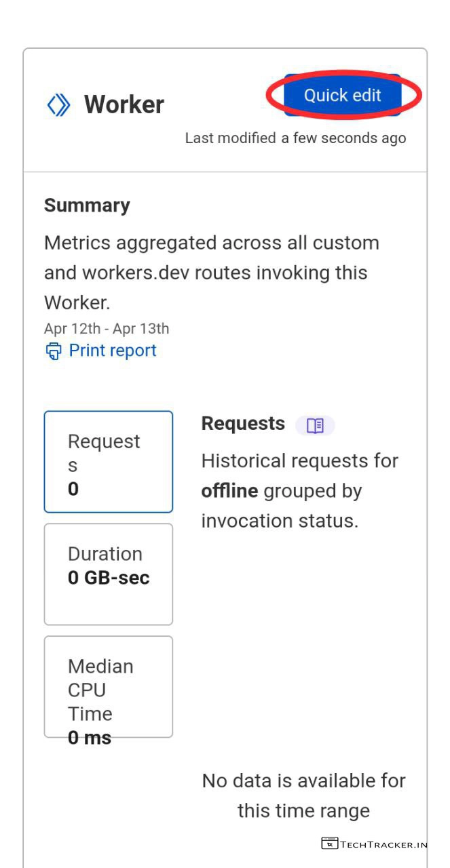Image resolution: width=450 pixels, height=868 pixels.
Task: Click the Last modified timestamp text
Action: tap(295, 138)
